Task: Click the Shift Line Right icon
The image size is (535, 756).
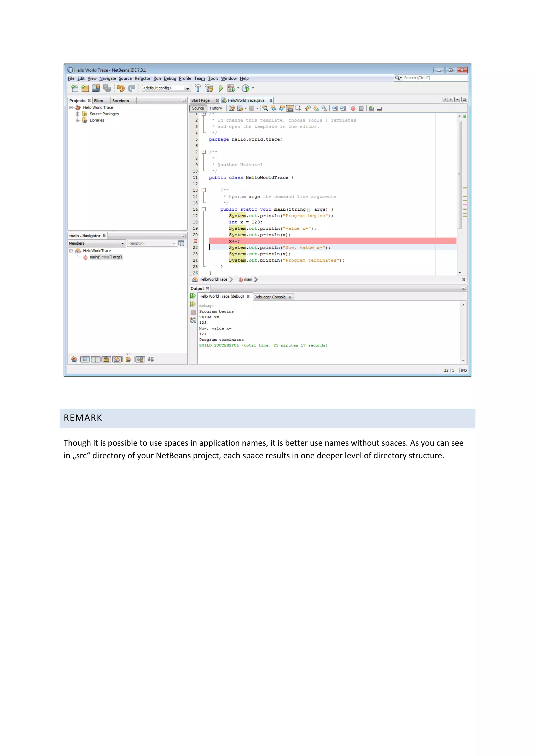Action: (x=343, y=108)
